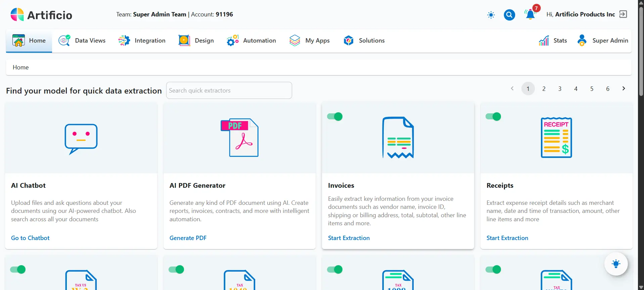
Task: Click the TAX 1098 form icon
Action: (x=398, y=280)
